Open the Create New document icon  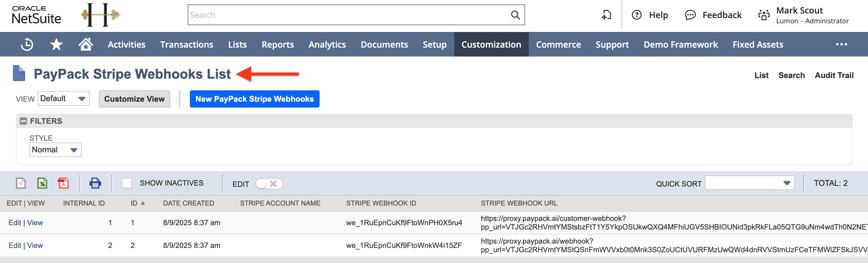(x=606, y=15)
